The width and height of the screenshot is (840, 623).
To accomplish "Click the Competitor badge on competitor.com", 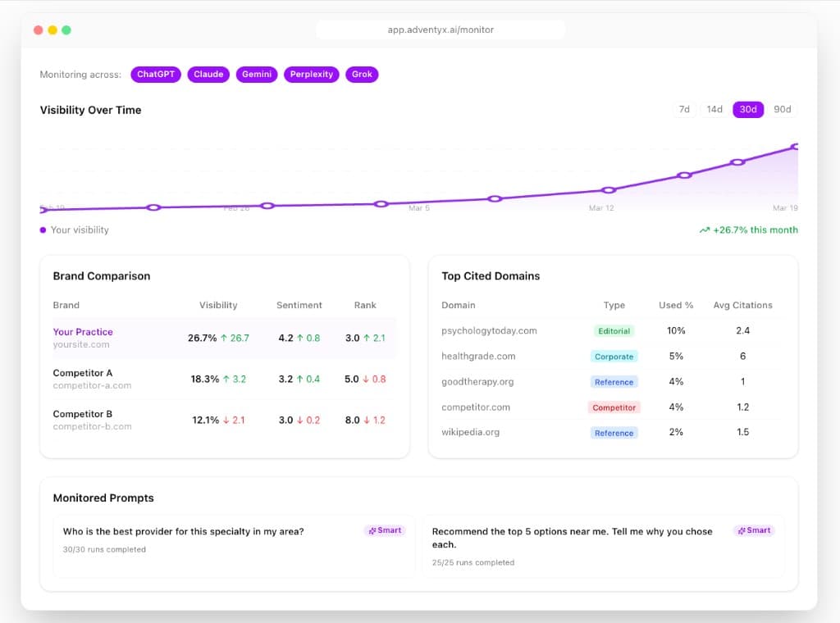I will (614, 407).
